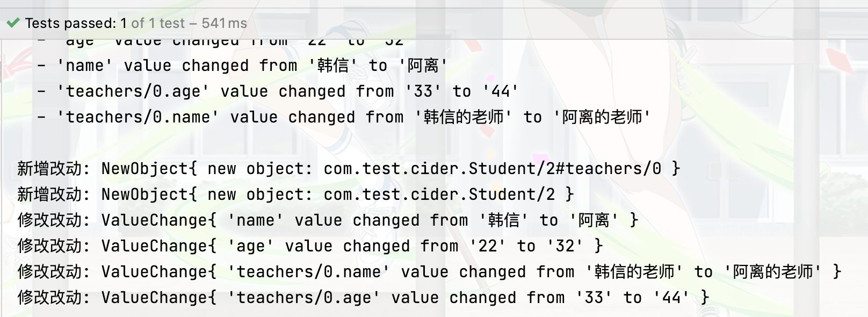Screen dimensions: 868x317
Task: Select the NewObject line for com.test.cider.Student/2
Action: point(290,194)
